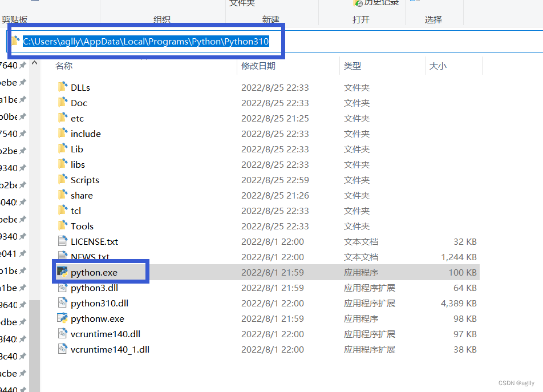Click the etc folder icon

click(63, 118)
